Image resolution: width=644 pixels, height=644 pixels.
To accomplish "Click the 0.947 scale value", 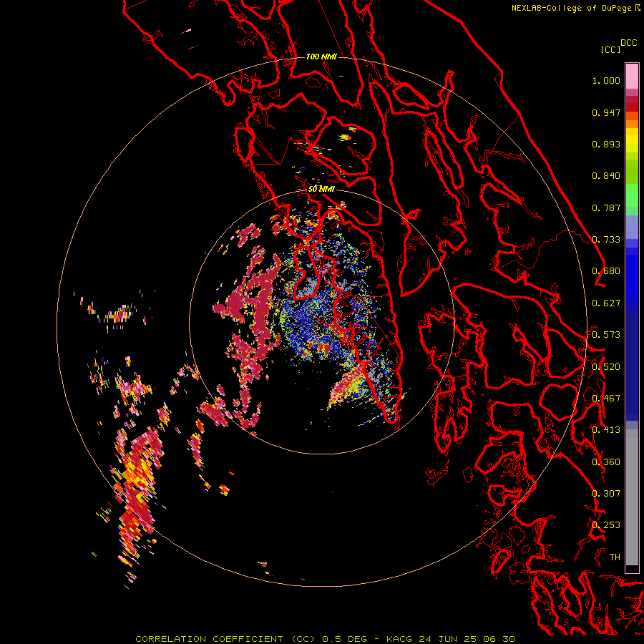I will [x=606, y=112].
